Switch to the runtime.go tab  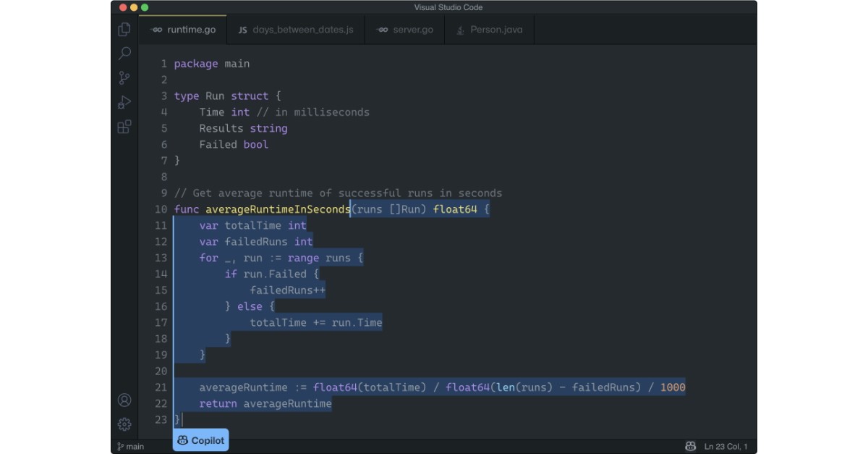coord(182,30)
